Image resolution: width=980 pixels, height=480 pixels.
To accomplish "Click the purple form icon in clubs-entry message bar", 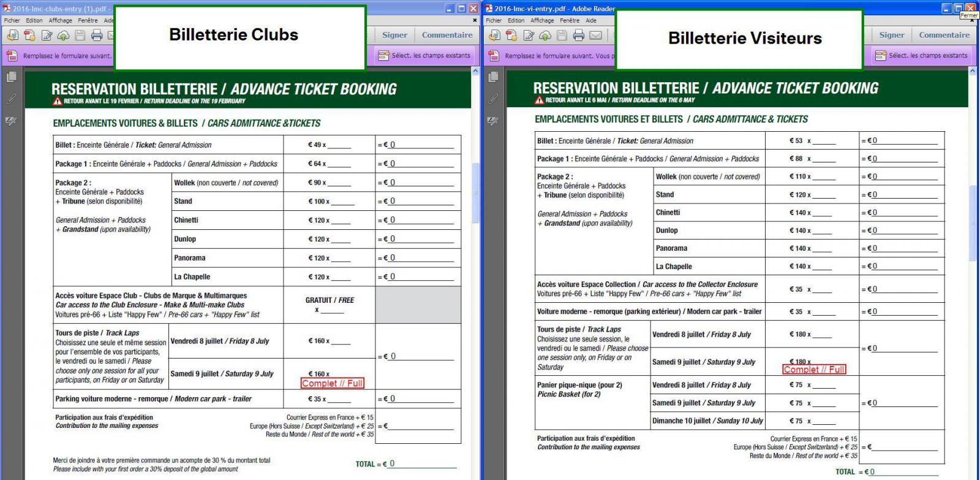I will tap(12, 56).
